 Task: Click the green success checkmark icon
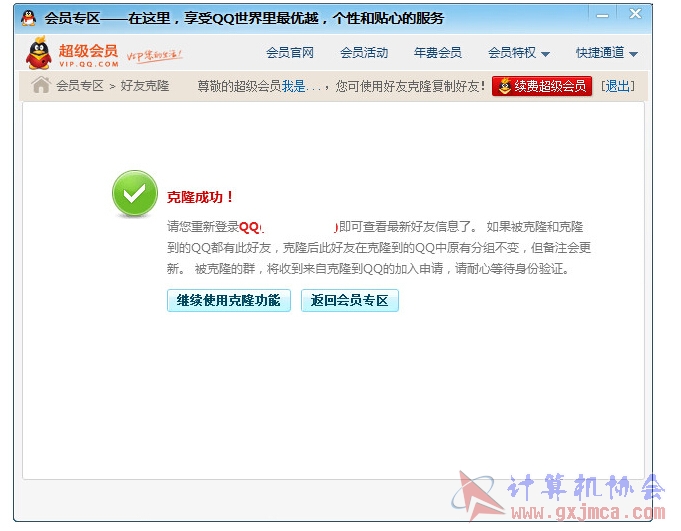click(x=135, y=194)
